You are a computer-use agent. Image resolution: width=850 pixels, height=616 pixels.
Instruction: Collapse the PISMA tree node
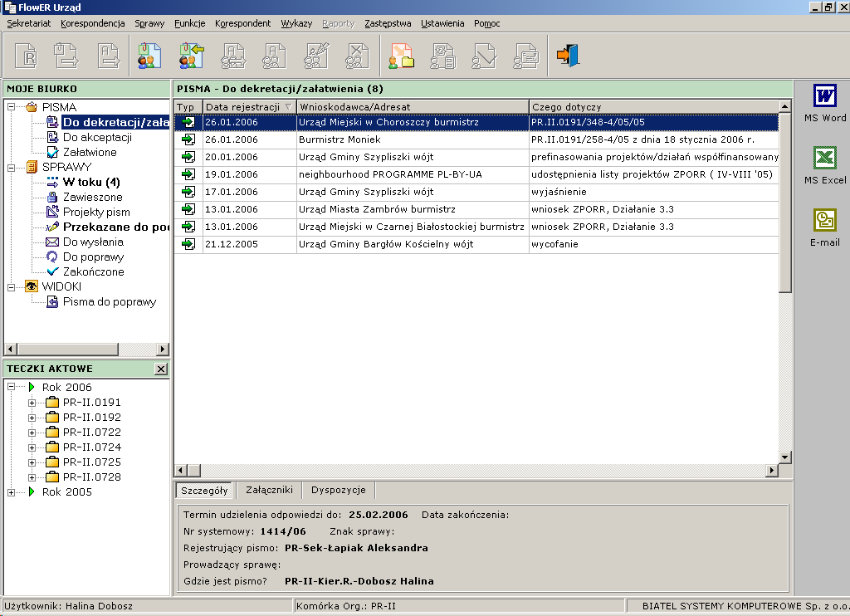tap(11, 107)
